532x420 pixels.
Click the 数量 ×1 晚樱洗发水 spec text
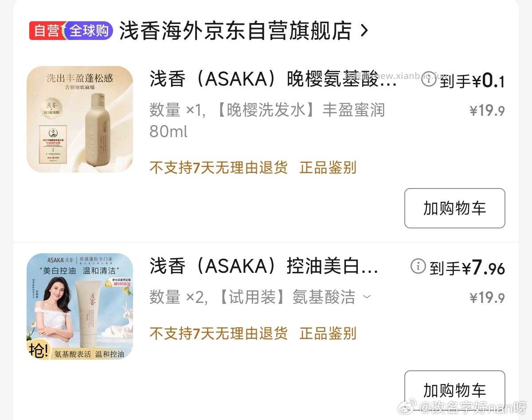click(267, 120)
